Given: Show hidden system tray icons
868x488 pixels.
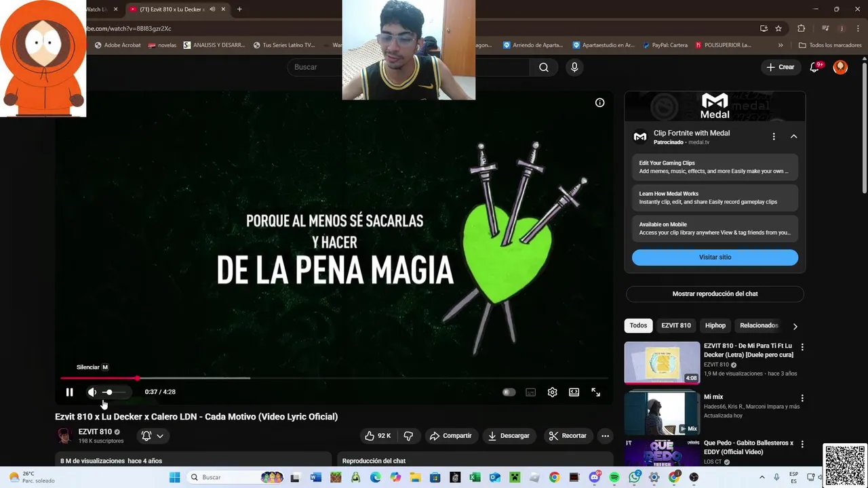Looking at the screenshot, I should (x=762, y=477).
